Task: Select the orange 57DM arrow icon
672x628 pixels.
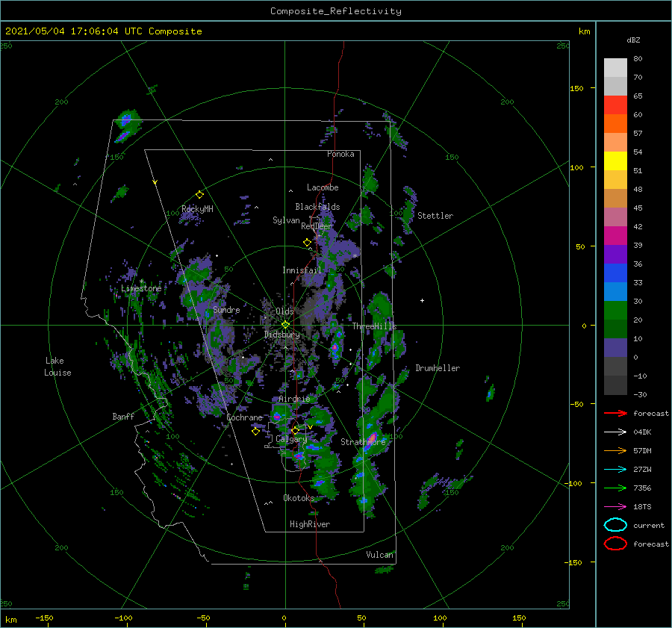Action: pos(615,450)
